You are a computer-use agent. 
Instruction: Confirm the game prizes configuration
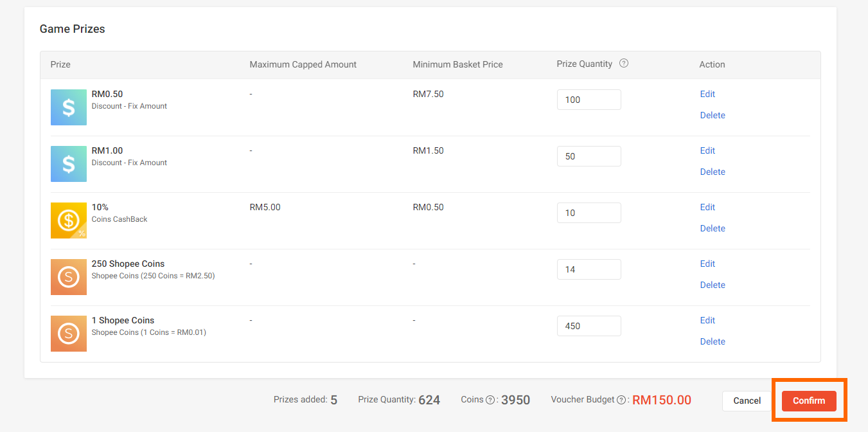coord(808,401)
